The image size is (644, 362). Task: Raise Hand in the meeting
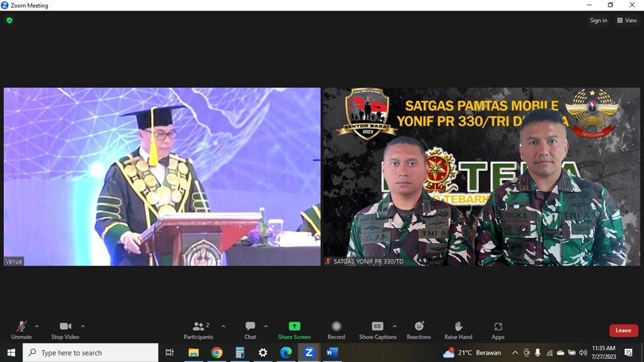click(x=458, y=330)
